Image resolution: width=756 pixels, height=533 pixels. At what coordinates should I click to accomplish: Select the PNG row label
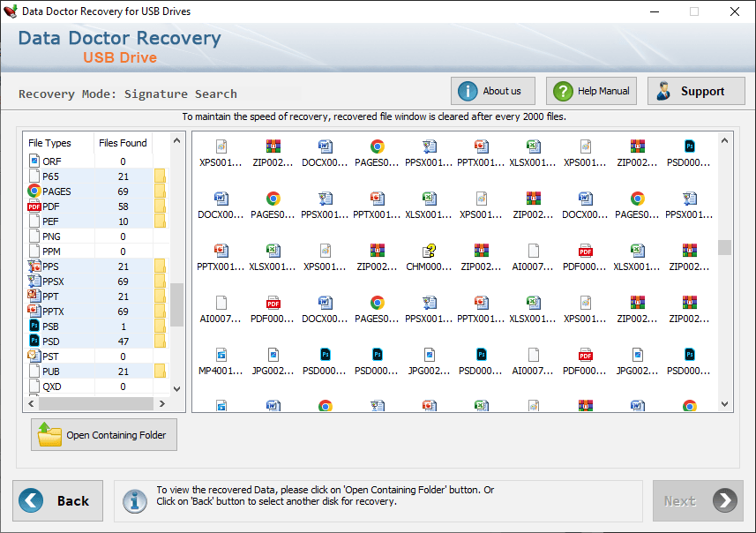pos(51,236)
